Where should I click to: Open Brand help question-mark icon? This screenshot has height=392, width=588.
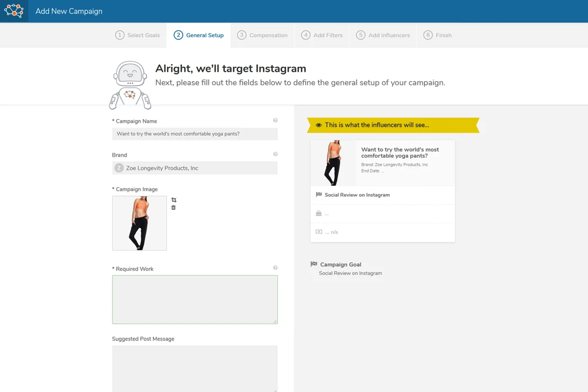tap(275, 154)
